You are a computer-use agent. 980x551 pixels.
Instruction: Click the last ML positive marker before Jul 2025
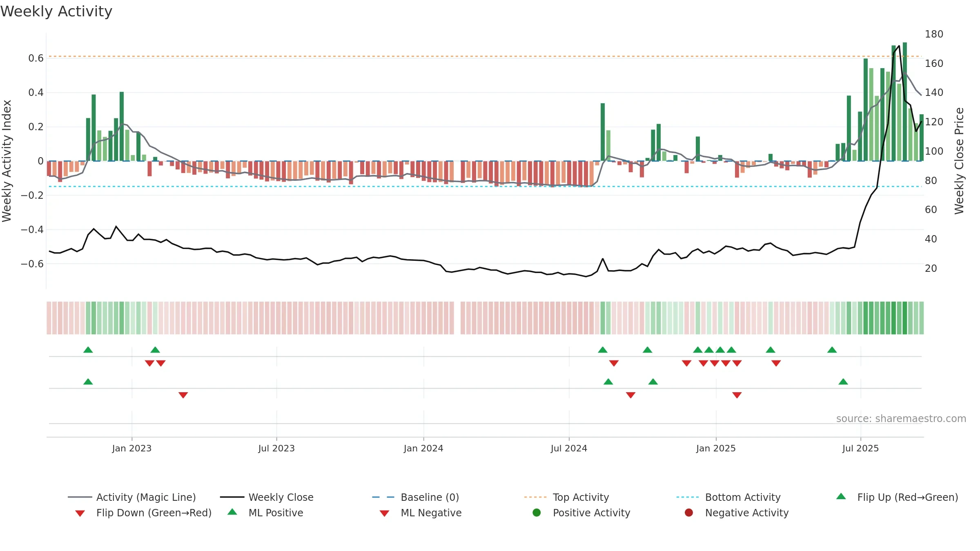click(x=843, y=382)
